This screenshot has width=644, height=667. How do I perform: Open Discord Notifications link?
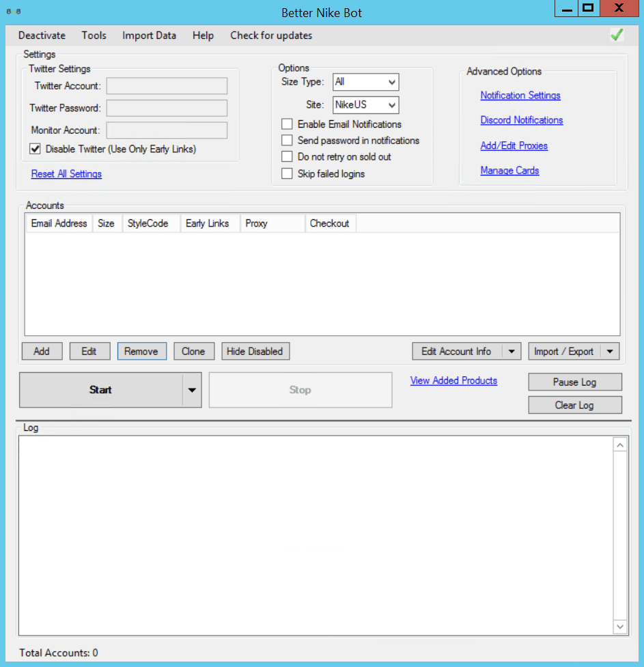(x=521, y=120)
